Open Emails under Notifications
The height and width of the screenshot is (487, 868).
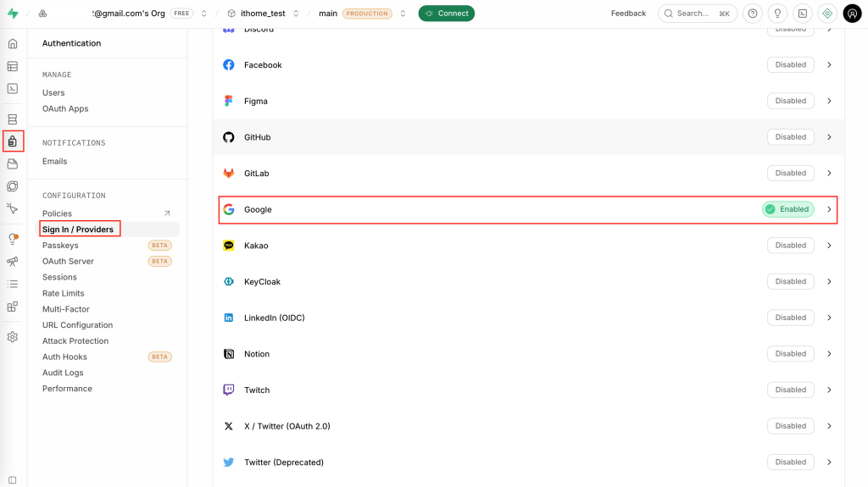[x=55, y=161]
